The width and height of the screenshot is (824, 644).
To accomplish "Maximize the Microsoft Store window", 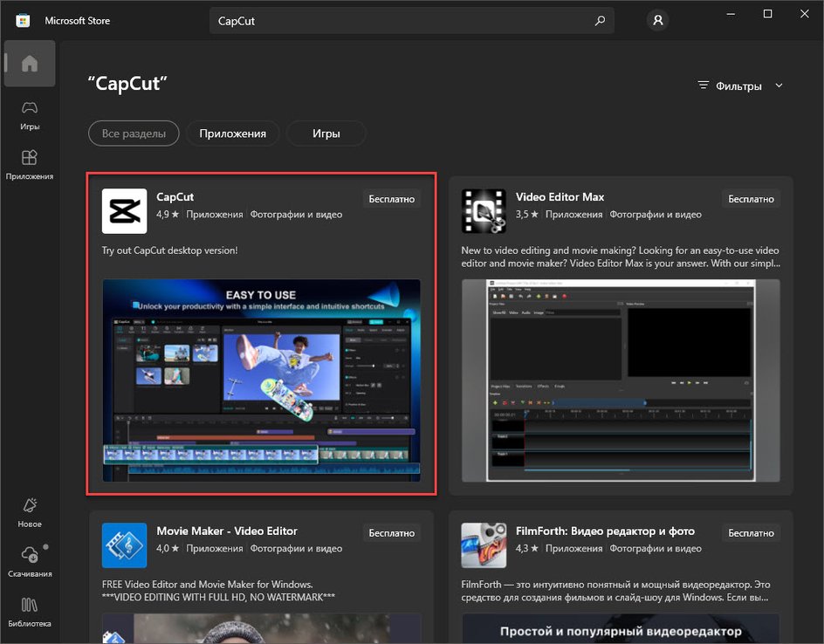I will coord(767,14).
